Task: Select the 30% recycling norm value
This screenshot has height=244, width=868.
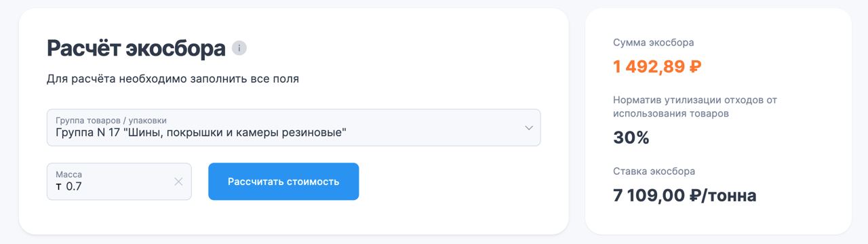Action: click(x=631, y=138)
